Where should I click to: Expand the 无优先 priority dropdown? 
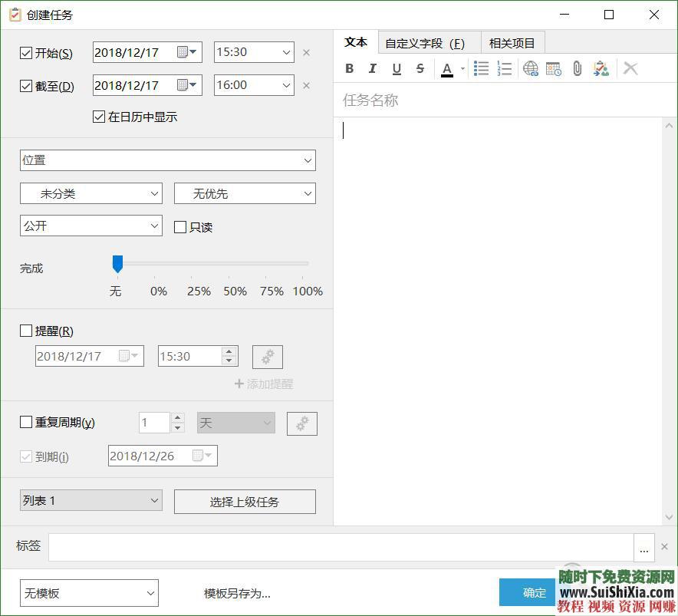coord(244,193)
